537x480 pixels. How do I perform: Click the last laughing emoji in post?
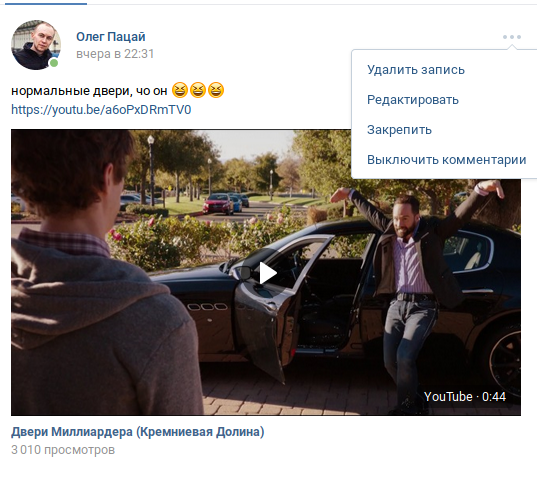click(216, 90)
